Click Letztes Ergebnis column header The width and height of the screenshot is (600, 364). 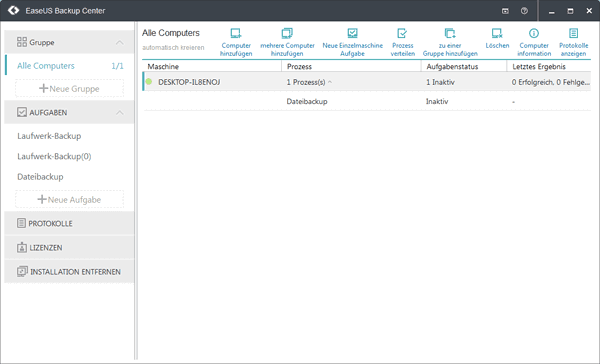click(549, 67)
